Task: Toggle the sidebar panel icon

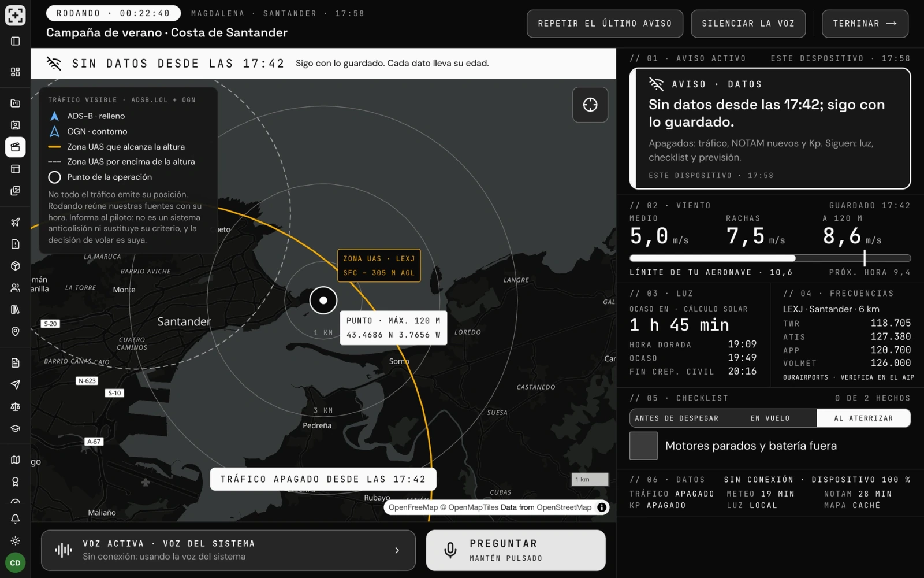Action: pyautogui.click(x=16, y=41)
